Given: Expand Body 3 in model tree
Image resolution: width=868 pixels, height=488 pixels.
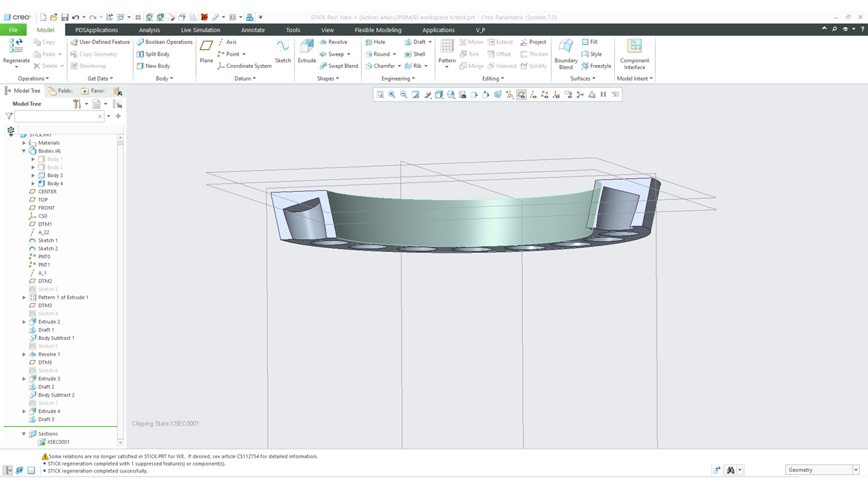Looking at the screenshot, I should (x=33, y=176).
